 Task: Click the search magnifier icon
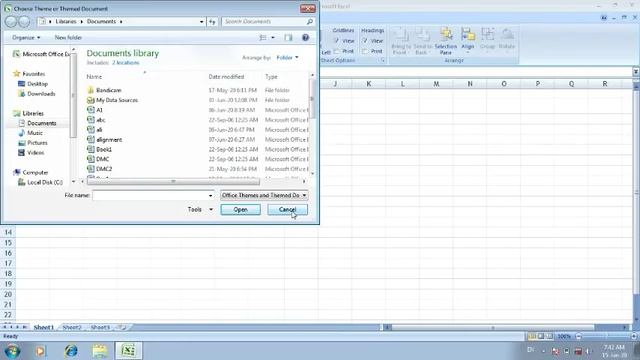[310, 22]
